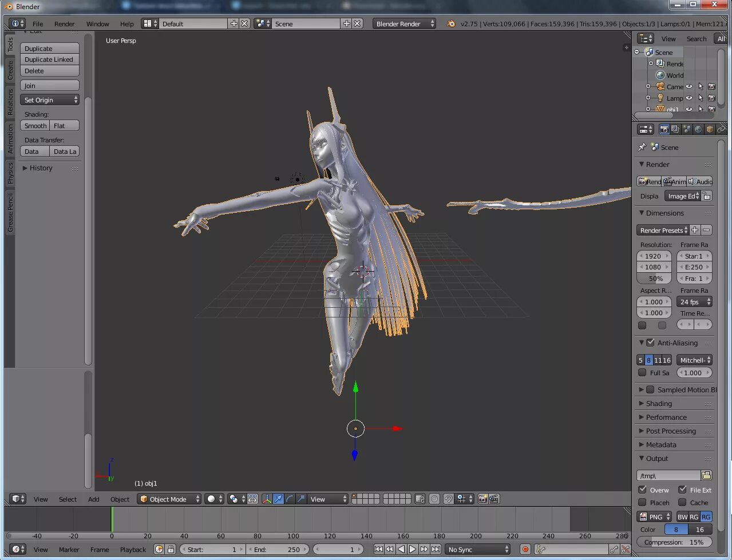Open the Window menu in top bar

(97, 23)
